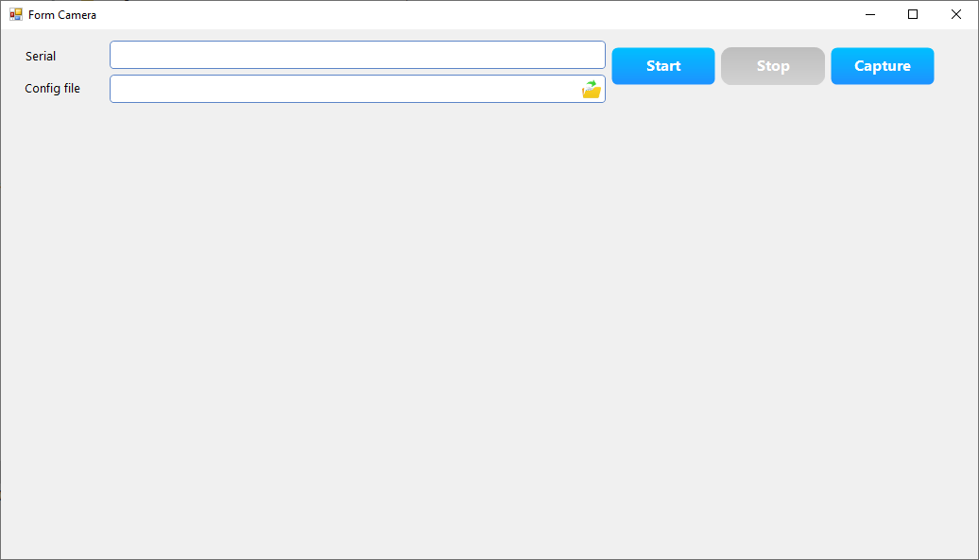Screen dimensions: 979x560
Task: Click the bottom-right window resize corner
Action: point(974,555)
